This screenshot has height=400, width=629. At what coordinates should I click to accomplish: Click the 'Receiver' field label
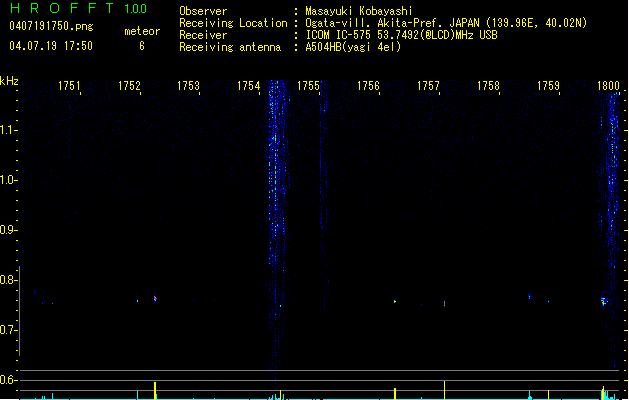click(203, 35)
